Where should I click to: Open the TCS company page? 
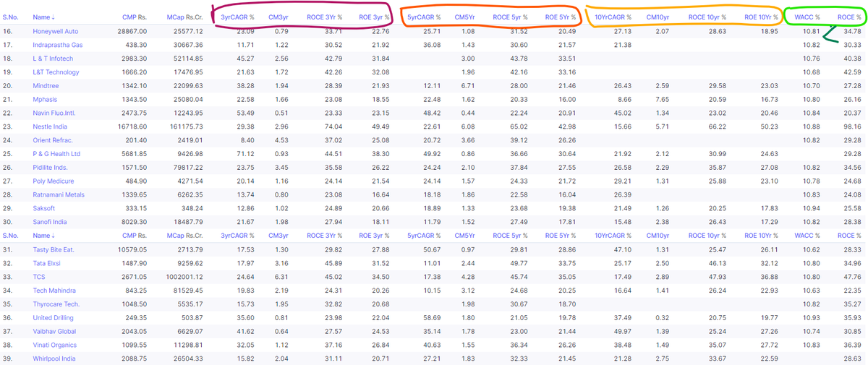point(39,277)
